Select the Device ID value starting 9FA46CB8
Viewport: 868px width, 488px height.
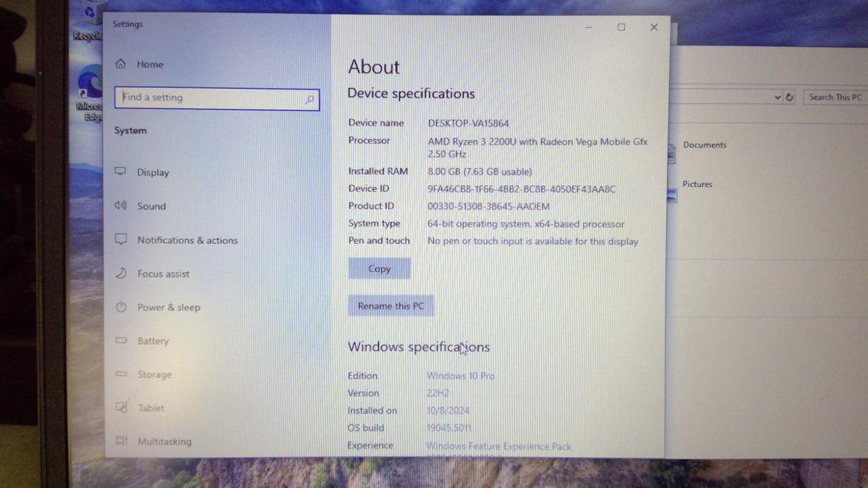click(x=522, y=189)
